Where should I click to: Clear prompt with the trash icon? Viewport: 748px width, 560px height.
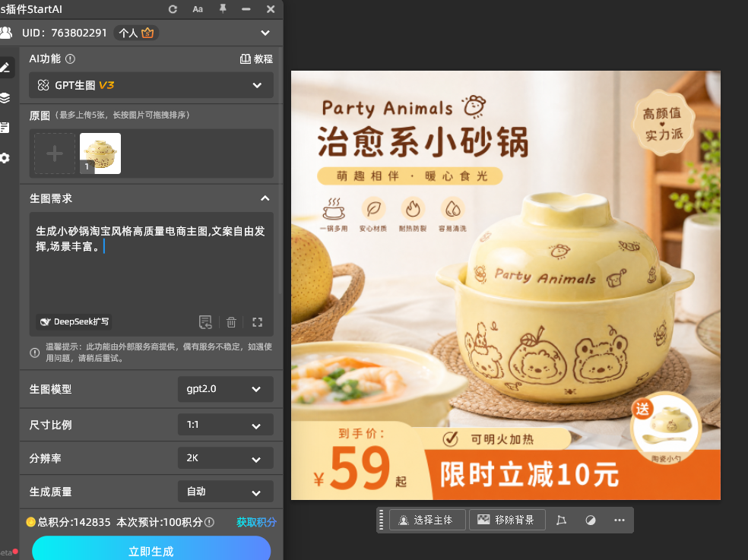point(231,322)
